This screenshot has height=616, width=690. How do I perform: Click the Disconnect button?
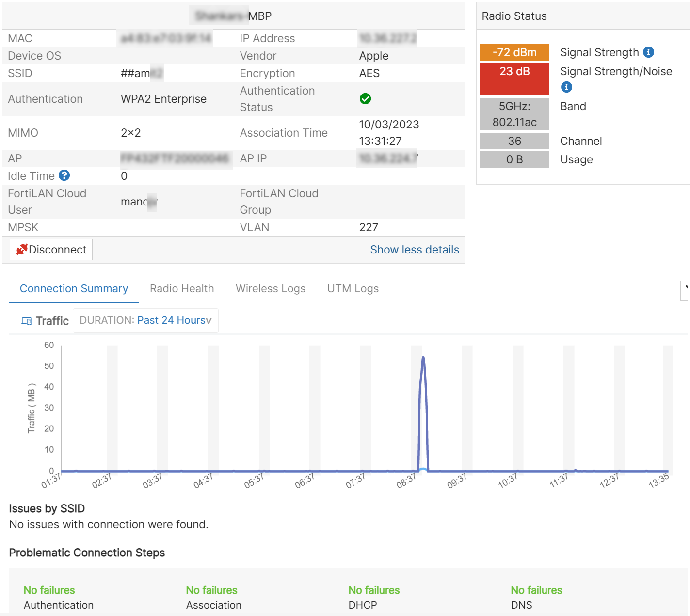(x=51, y=250)
